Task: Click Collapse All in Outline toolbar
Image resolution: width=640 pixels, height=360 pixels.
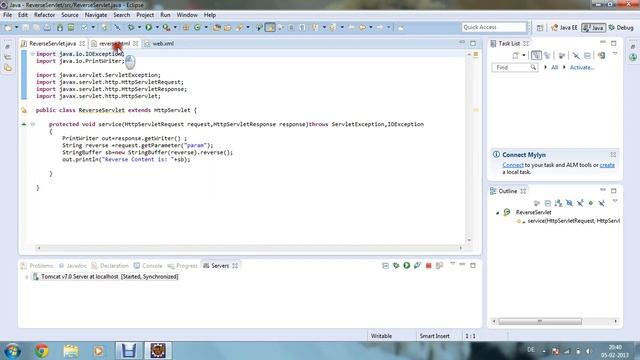Action: click(x=548, y=203)
